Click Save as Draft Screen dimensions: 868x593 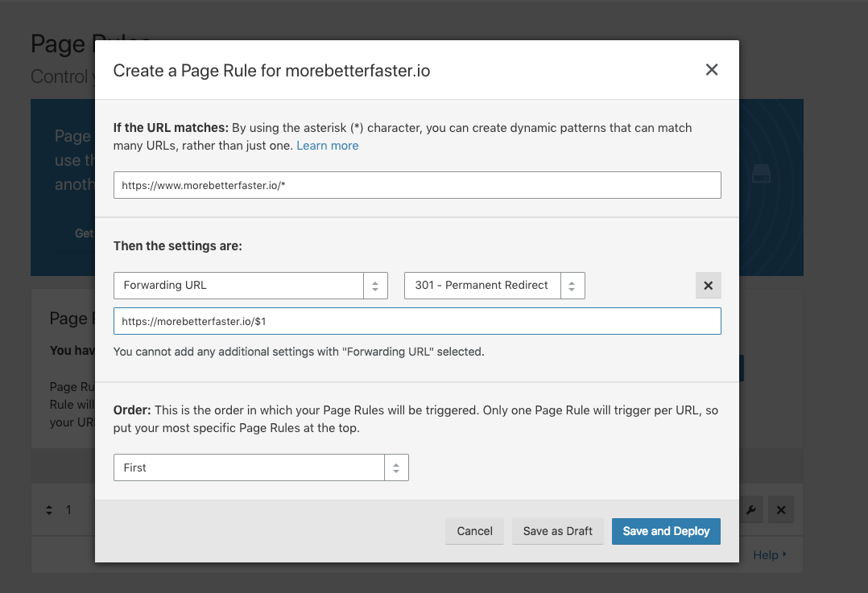pos(557,531)
